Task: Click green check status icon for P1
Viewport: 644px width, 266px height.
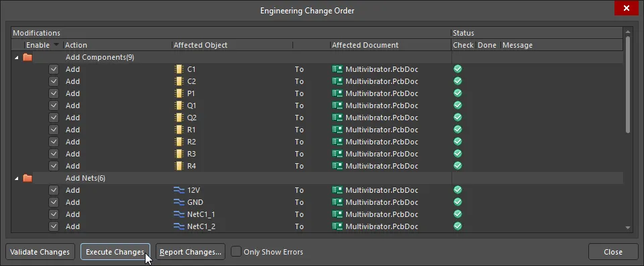Action: 458,93
